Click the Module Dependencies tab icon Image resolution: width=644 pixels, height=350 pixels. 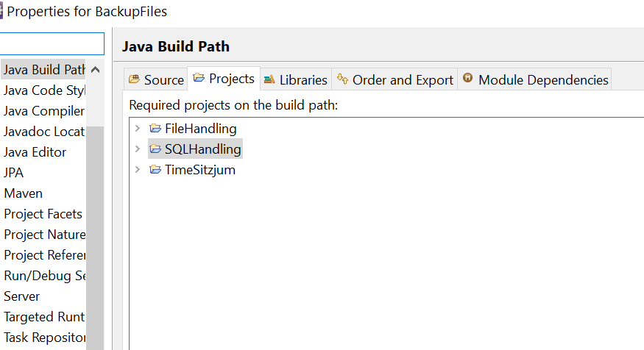(x=467, y=79)
